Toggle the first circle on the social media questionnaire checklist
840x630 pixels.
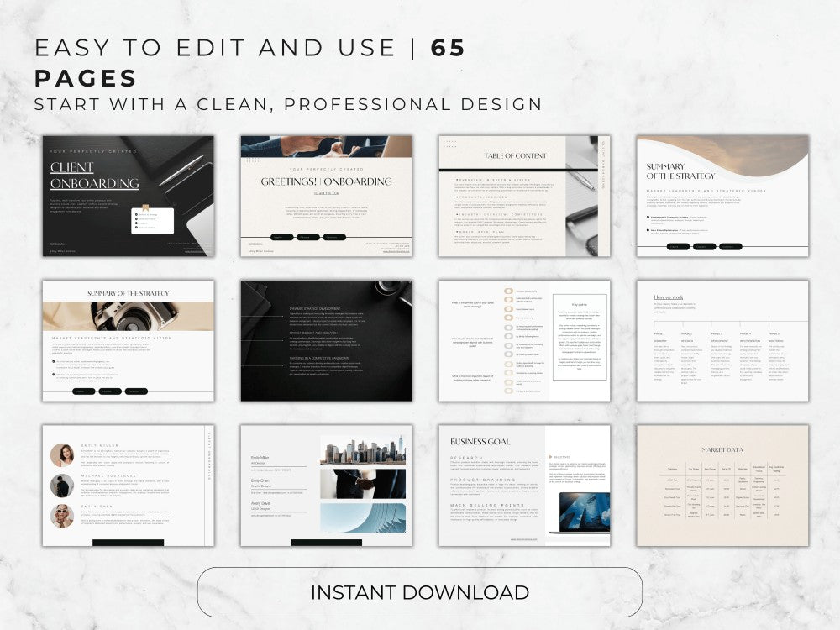[508, 291]
